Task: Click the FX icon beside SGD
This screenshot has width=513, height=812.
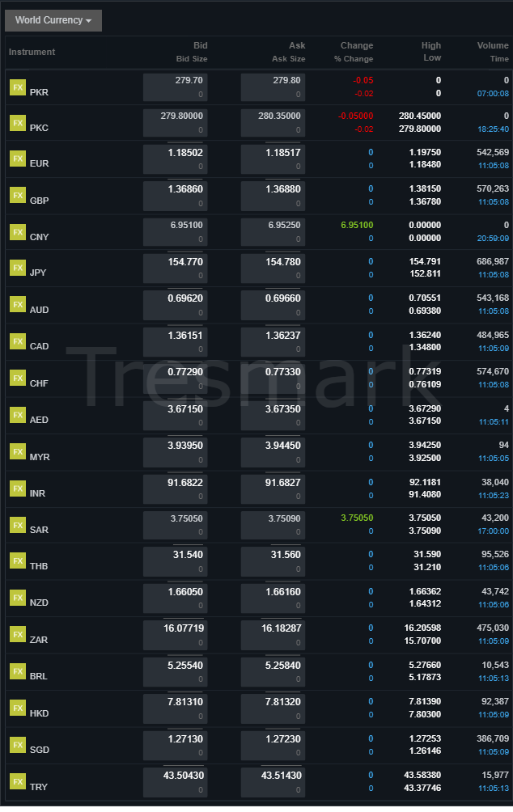Action: 17,742
